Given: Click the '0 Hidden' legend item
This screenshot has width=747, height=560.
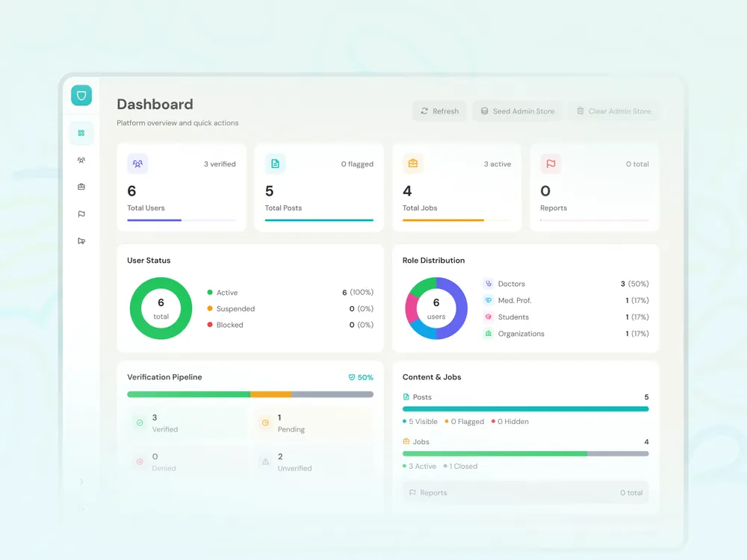Looking at the screenshot, I should tap(509, 421).
